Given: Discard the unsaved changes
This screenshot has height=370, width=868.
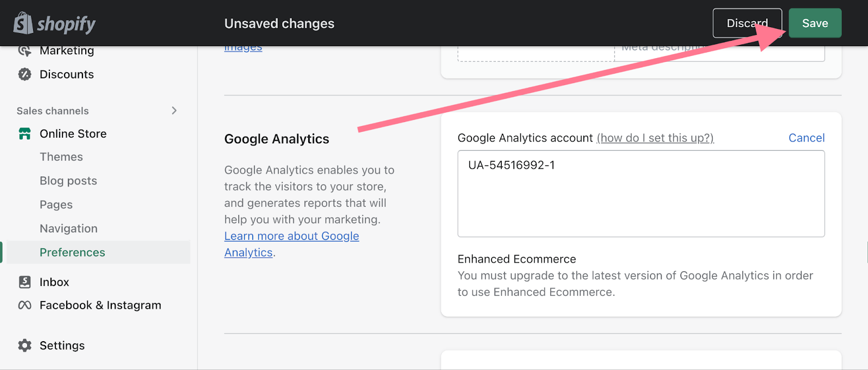Looking at the screenshot, I should coord(747,23).
